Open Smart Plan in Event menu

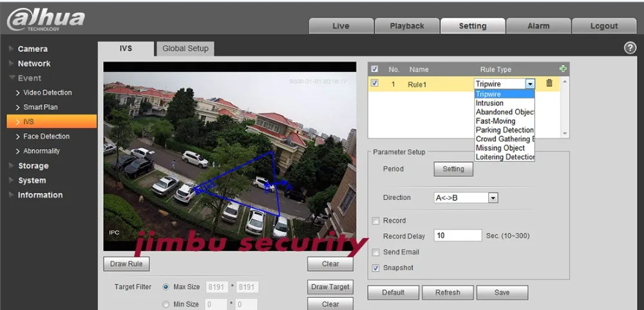[40, 107]
